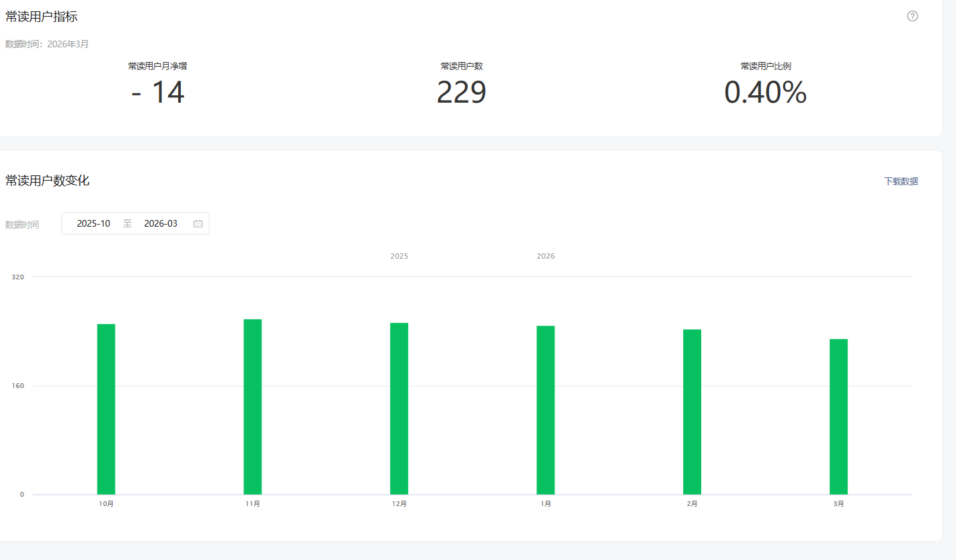Click the 常读用户数变化 section title
956x560 pixels.
47,180
